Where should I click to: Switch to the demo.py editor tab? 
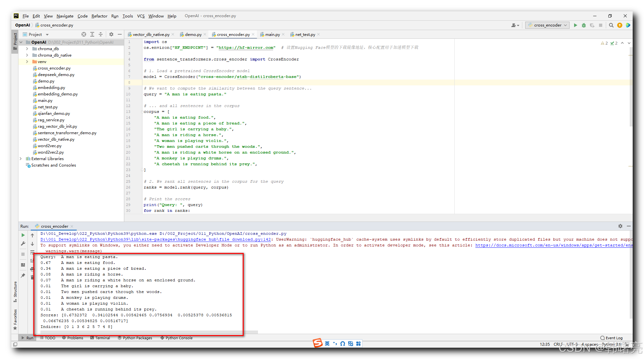pyautogui.click(x=193, y=35)
